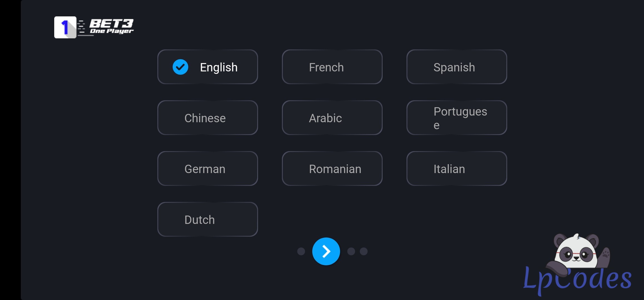Click the white number 1 logo square
This screenshot has width=644, height=300.
(x=65, y=27)
